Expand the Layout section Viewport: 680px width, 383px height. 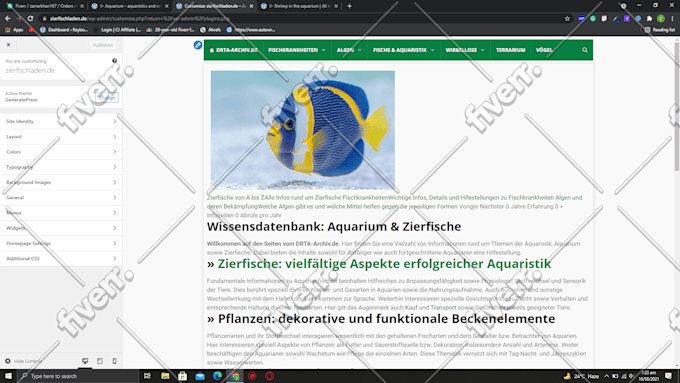pos(61,137)
